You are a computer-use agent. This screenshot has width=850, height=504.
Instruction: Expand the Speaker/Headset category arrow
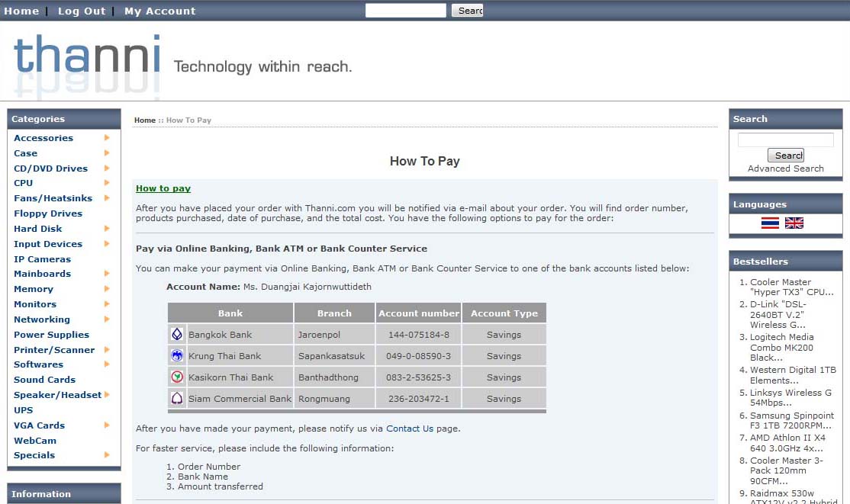(x=107, y=394)
